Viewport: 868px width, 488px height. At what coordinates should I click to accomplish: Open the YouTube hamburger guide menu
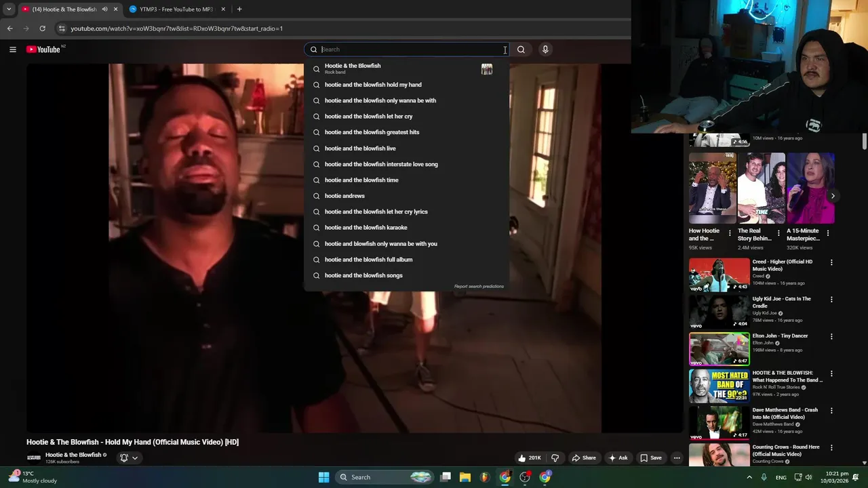pyautogui.click(x=12, y=49)
